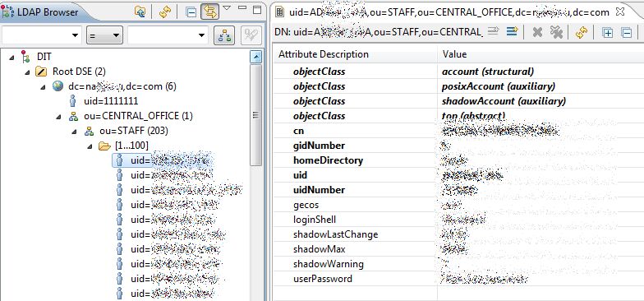Collapse the ou=CENTRAL_OFFICE (1) node
Image resolution: width=644 pixels, height=301 pixels.
[x=59, y=117]
